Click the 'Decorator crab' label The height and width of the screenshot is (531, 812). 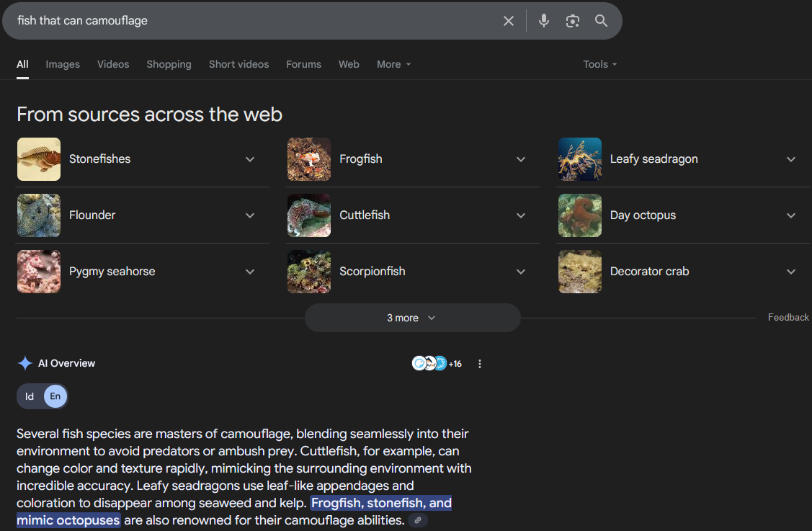(x=649, y=272)
